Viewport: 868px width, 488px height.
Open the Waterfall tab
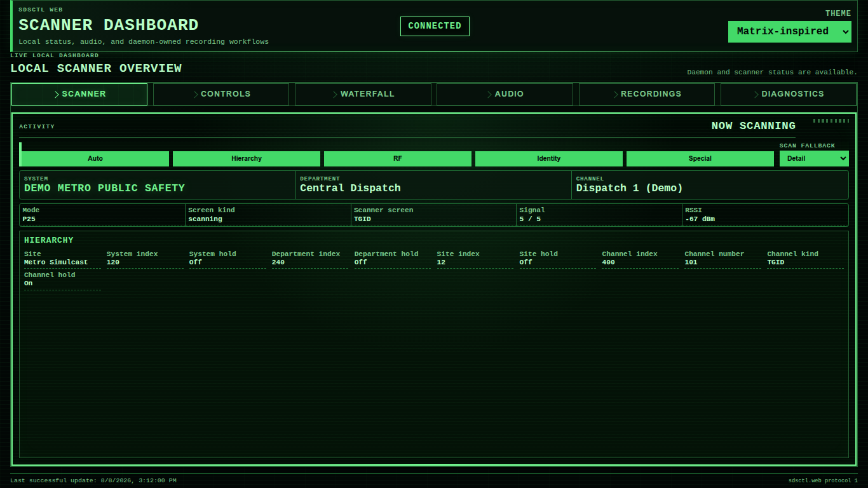(363, 94)
